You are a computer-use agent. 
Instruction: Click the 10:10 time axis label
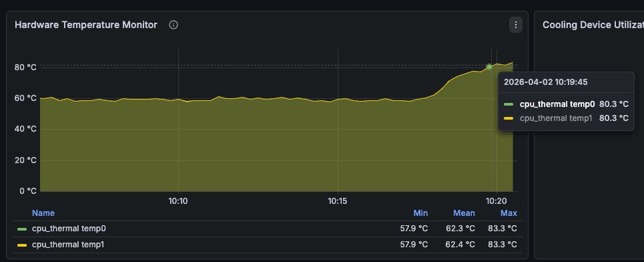click(x=178, y=201)
